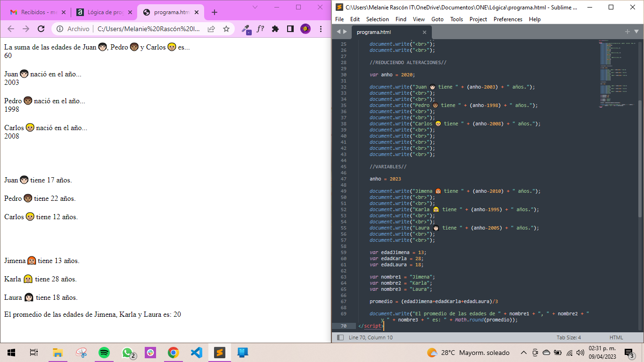644x362 pixels.
Task: Open Slack from taskbar
Action: click(x=150, y=353)
